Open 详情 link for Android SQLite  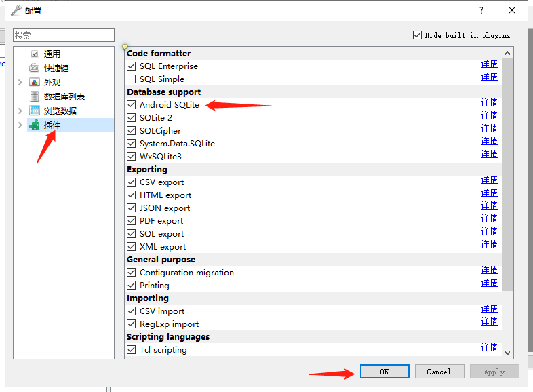pyautogui.click(x=490, y=102)
